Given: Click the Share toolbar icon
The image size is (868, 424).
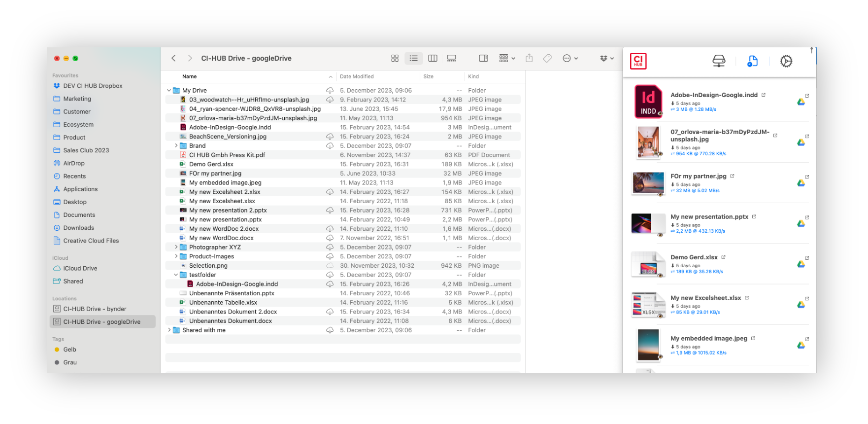Looking at the screenshot, I should 529,58.
